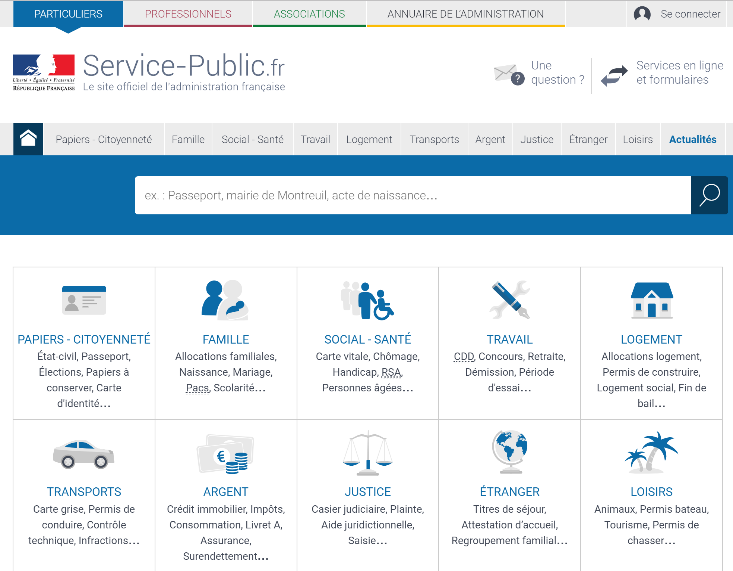733x571 pixels.
Task: Switch to the Professionnels tab
Action: point(188,14)
